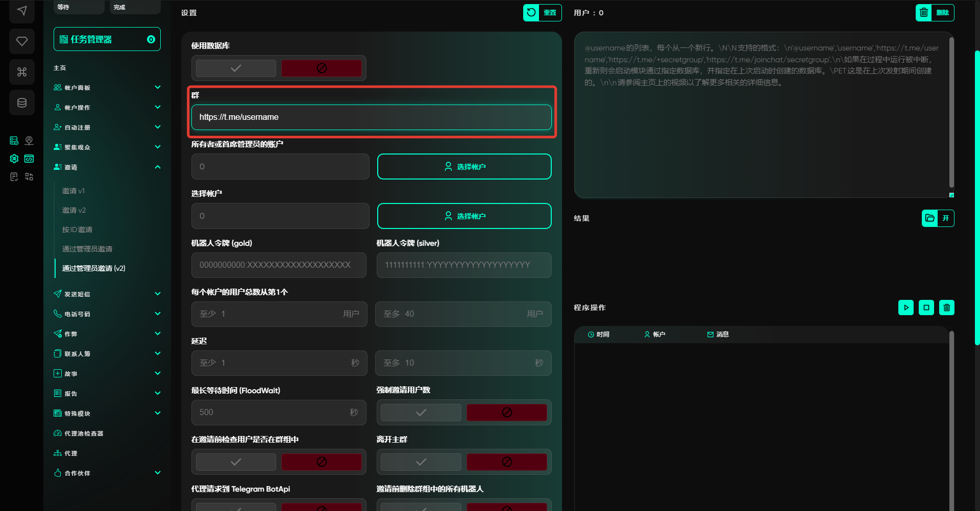This screenshot has width=980, height=511.
Task: Click the command key icon in left rail
Action: pos(21,72)
